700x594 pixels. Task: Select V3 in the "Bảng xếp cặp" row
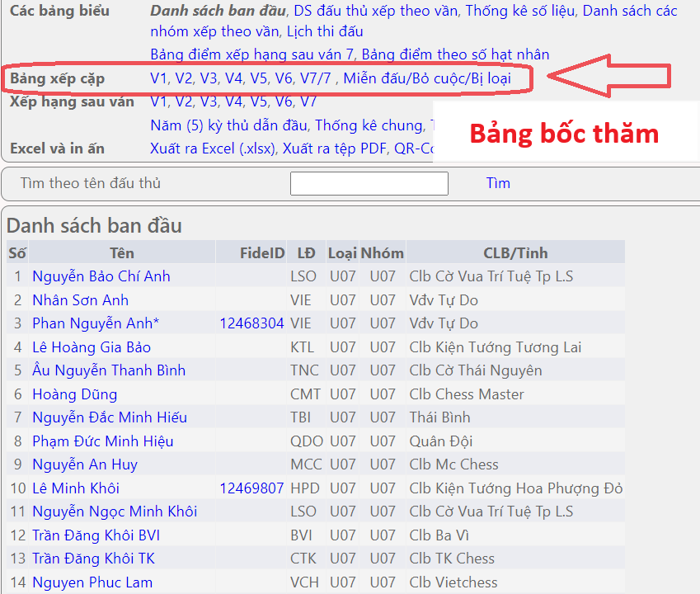209,78
